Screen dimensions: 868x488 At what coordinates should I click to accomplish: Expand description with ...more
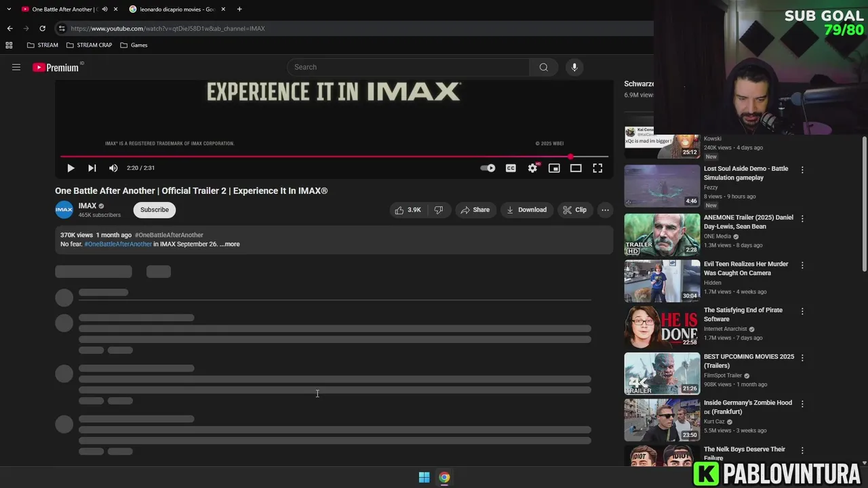coord(230,244)
